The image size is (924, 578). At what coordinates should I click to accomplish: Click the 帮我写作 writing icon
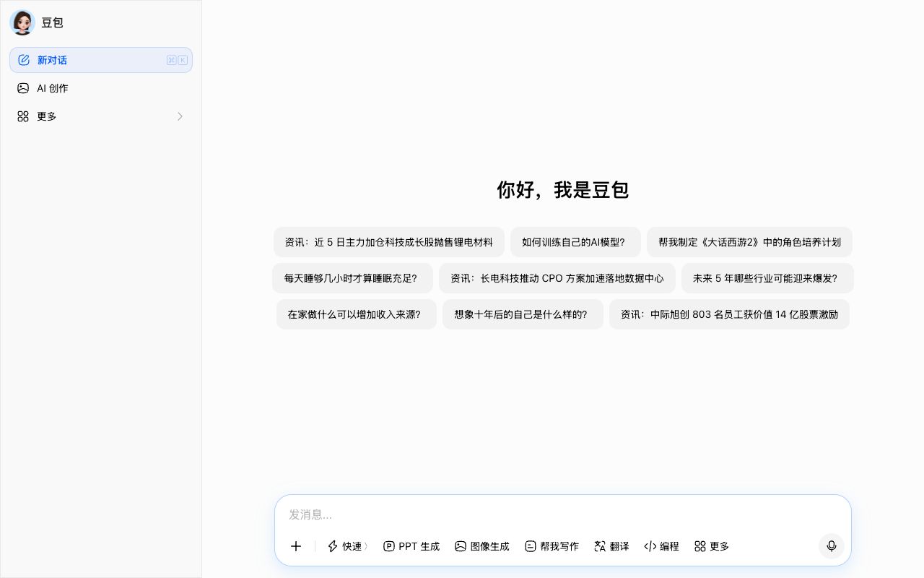[531, 546]
